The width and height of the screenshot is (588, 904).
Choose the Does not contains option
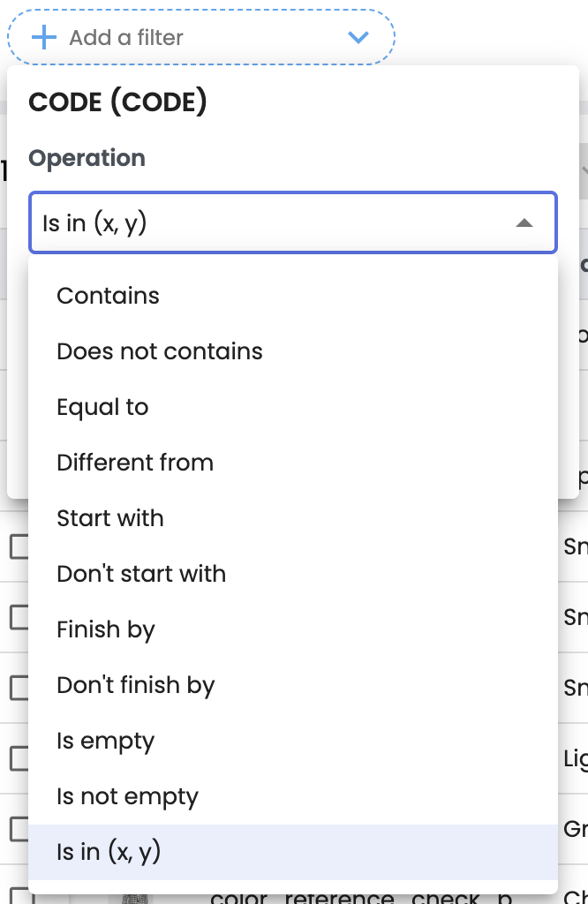click(160, 351)
